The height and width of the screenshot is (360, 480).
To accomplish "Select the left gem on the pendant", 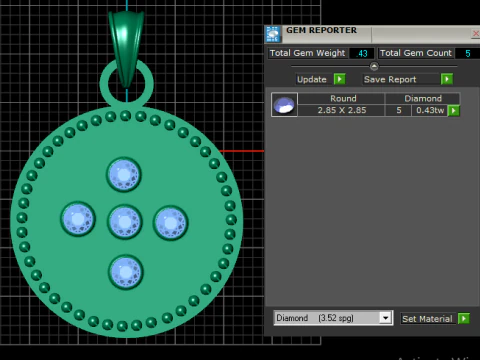I will pos(78,219).
